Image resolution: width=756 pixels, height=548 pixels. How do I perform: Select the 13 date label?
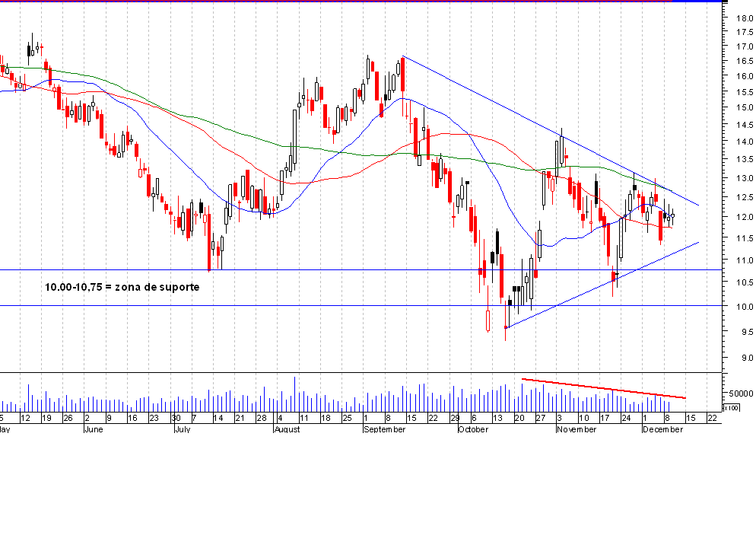pyautogui.click(x=497, y=419)
